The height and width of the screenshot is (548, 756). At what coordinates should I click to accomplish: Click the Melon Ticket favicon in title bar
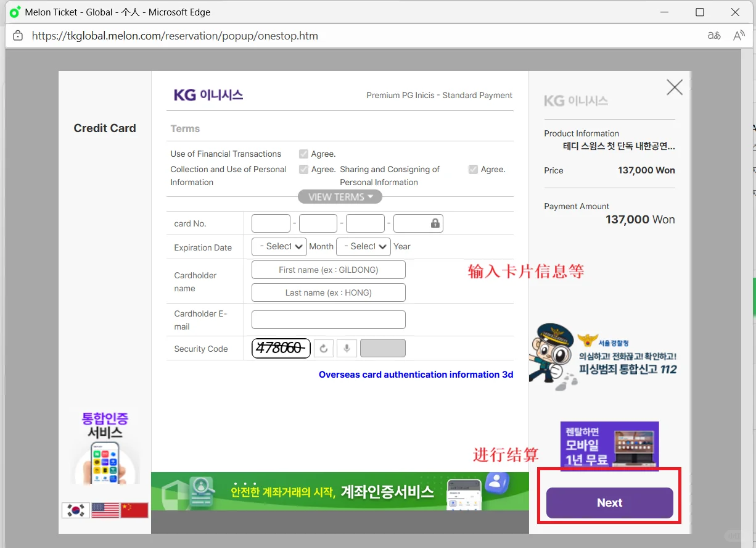point(15,12)
